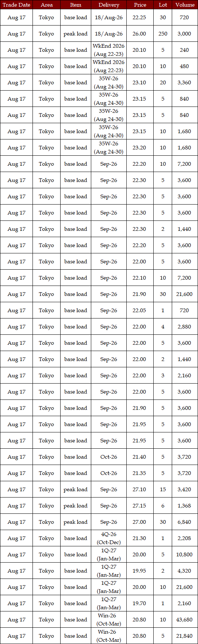Select the volume cell showing 10,800
Viewport: 198px width, 644px height.
[x=185, y=554]
